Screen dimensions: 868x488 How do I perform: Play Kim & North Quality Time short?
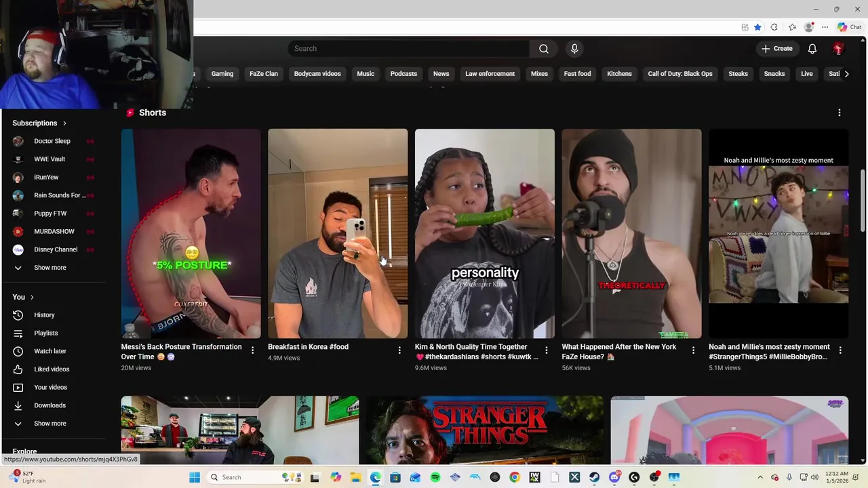pyautogui.click(x=485, y=233)
